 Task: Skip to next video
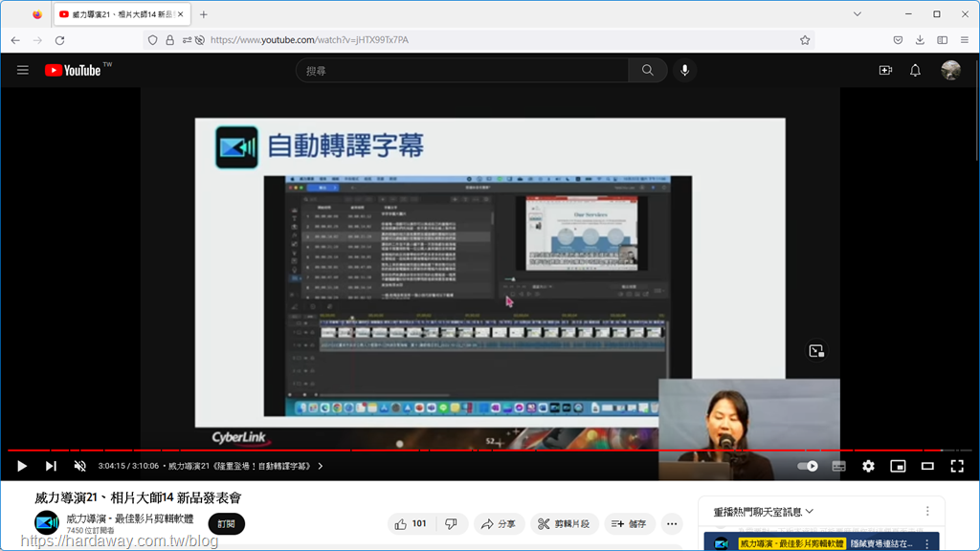pyautogui.click(x=51, y=466)
